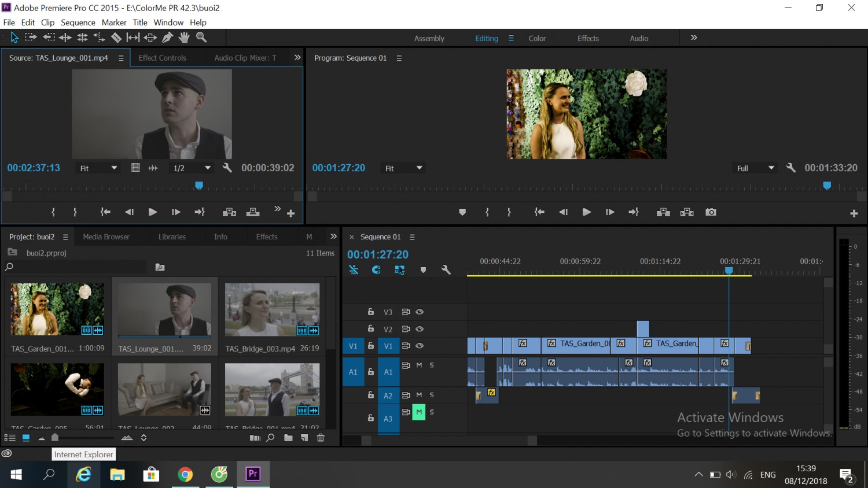
Task: Switch Project panel to icon view
Action: [26, 438]
